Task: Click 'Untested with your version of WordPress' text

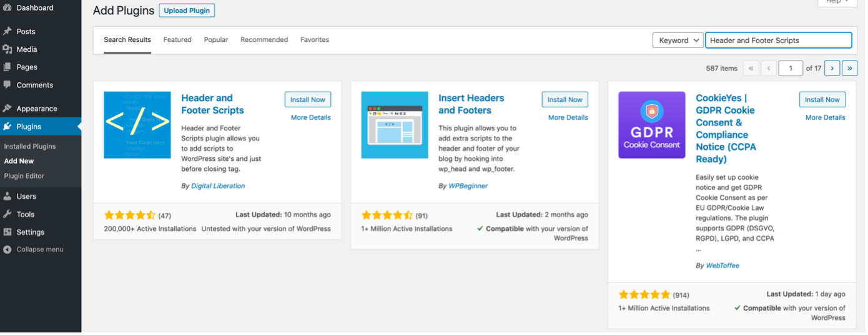Action: [x=266, y=229]
